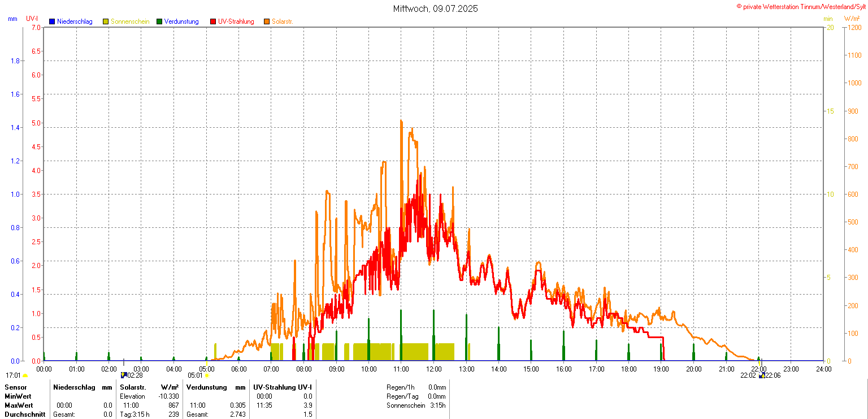
Task: Click the moon icon beside 02:28
Action: pyautogui.click(x=124, y=375)
